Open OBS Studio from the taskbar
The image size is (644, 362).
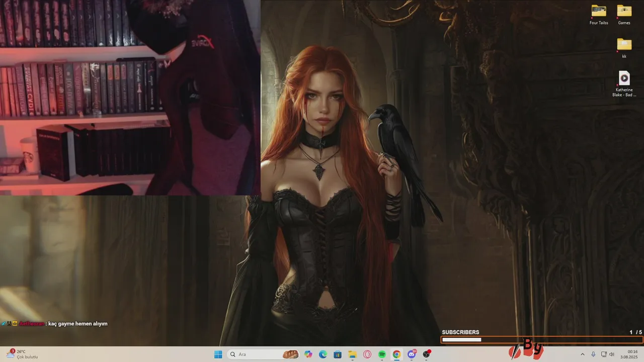pyautogui.click(x=427, y=354)
